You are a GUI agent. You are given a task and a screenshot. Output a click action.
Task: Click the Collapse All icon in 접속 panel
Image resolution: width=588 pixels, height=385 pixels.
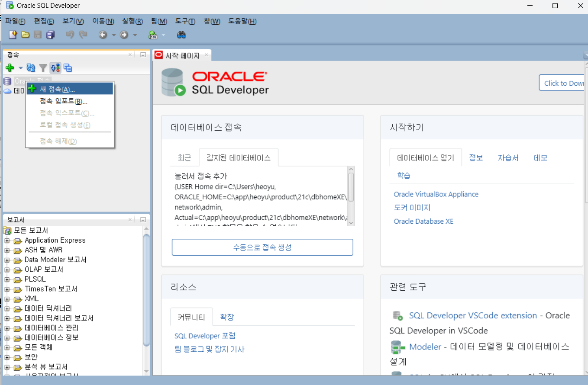click(68, 68)
